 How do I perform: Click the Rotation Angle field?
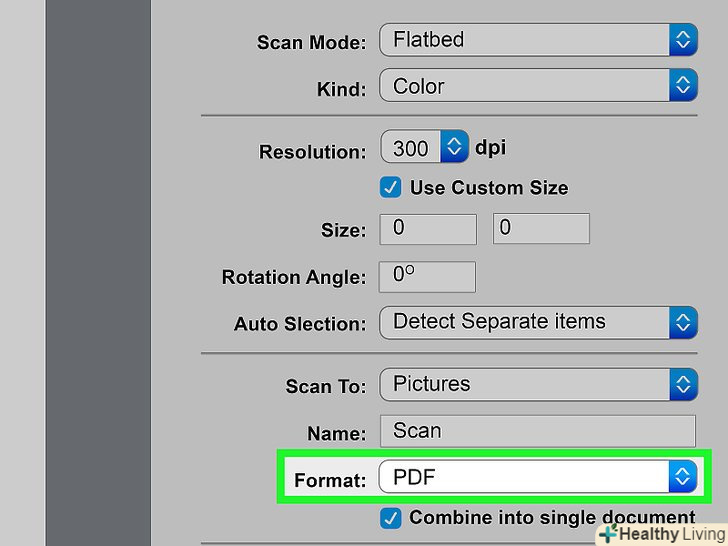pos(428,276)
